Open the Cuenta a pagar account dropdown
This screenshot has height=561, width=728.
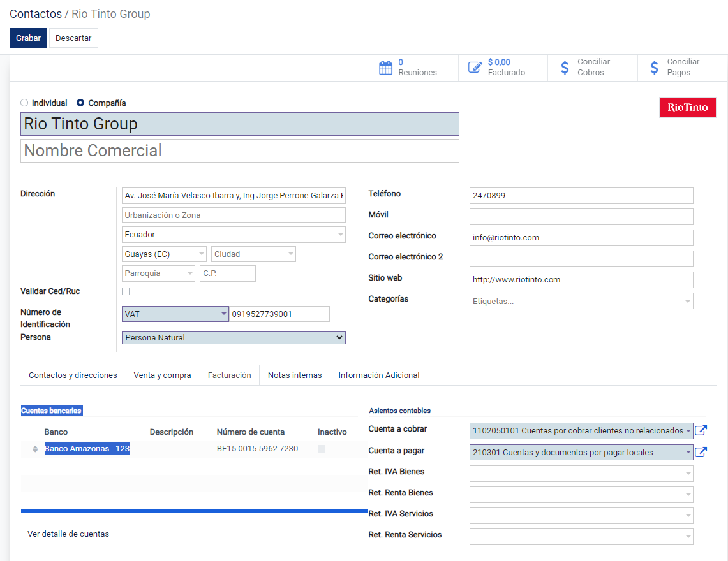point(581,452)
